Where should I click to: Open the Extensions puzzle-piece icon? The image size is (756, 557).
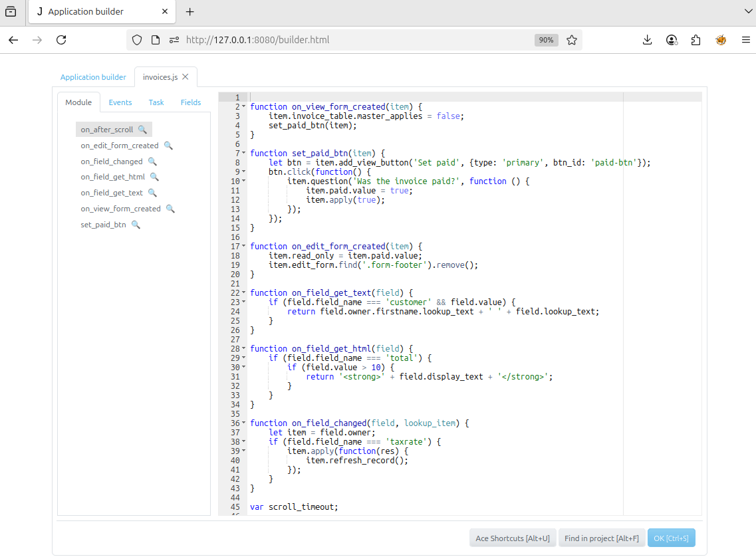coord(695,40)
